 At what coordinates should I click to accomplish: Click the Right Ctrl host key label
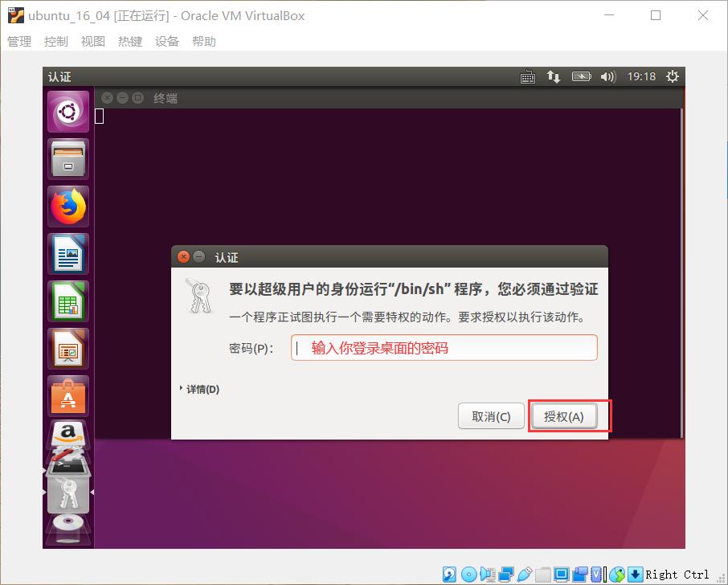pyautogui.click(x=677, y=575)
